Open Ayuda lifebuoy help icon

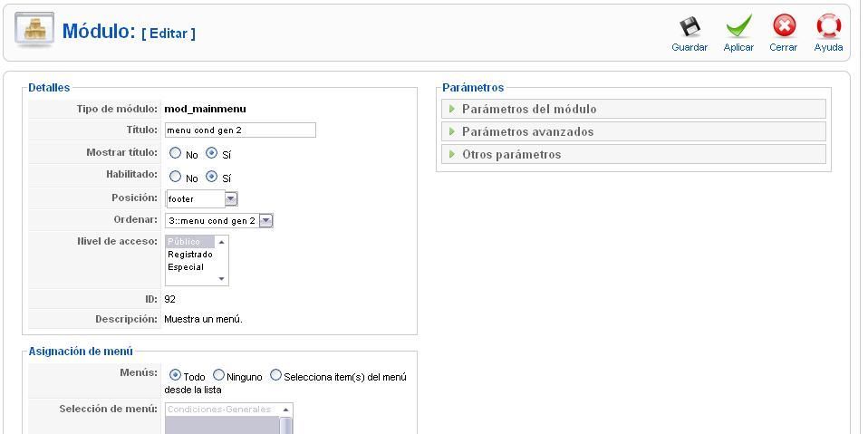(828, 26)
